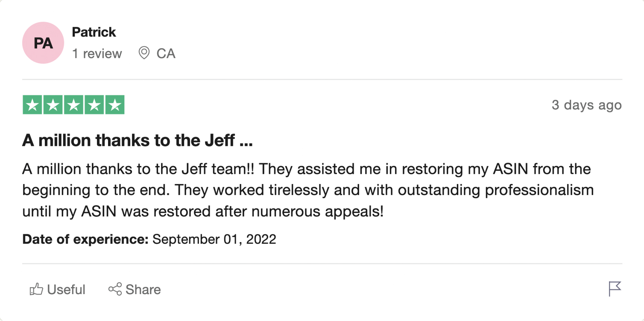Flag this review with the flag icon
644x321 pixels.
[x=615, y=289]
